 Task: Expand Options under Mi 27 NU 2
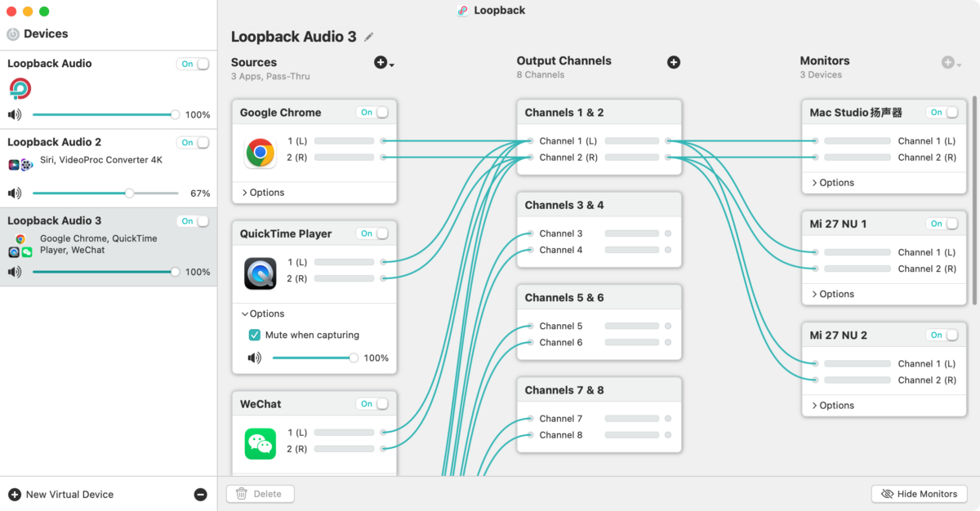(832, 405)
